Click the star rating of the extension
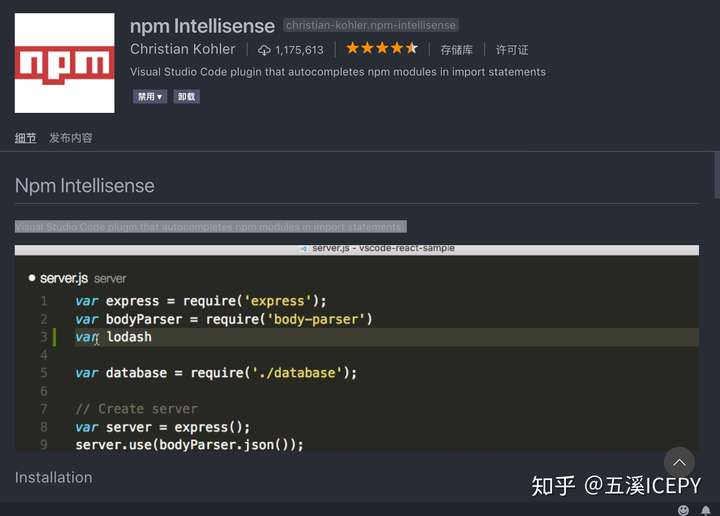The image size is (720, 516). pos(382,48)
